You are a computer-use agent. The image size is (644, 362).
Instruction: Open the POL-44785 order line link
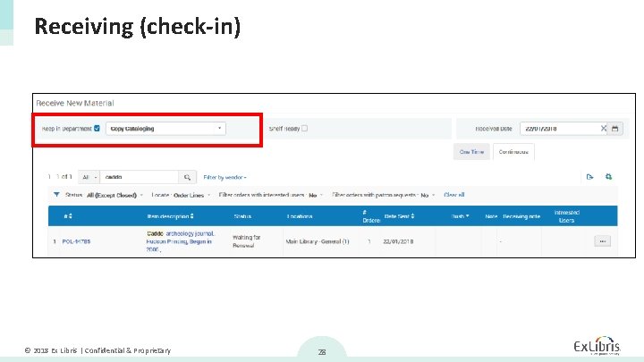point(76,241)
